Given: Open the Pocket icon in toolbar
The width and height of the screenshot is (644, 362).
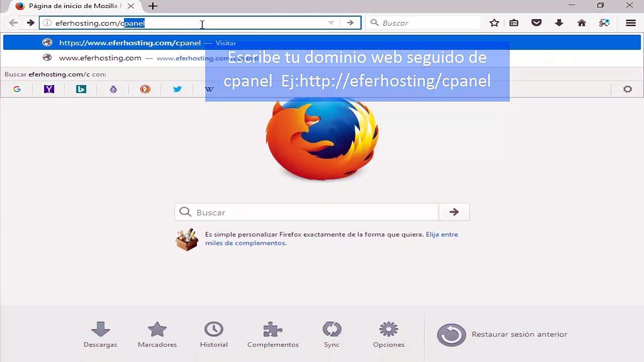Looking at the screenshot, I should click(536, 23).
